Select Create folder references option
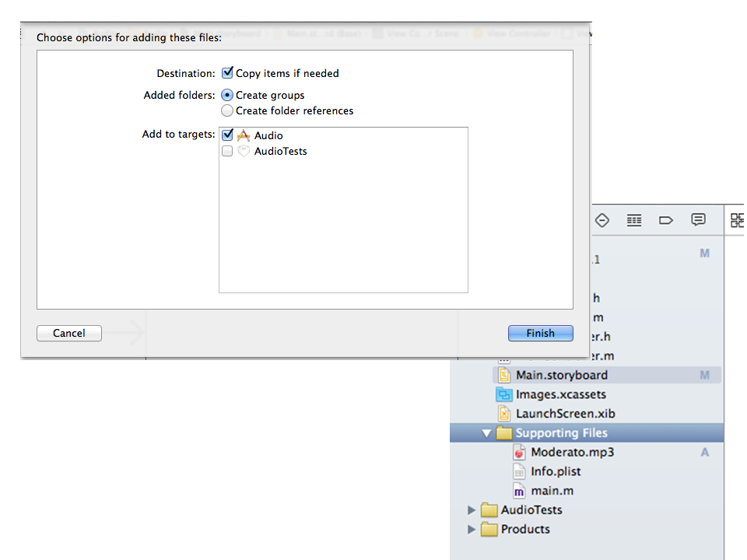The image size is (747, 560). pos(227,110)
